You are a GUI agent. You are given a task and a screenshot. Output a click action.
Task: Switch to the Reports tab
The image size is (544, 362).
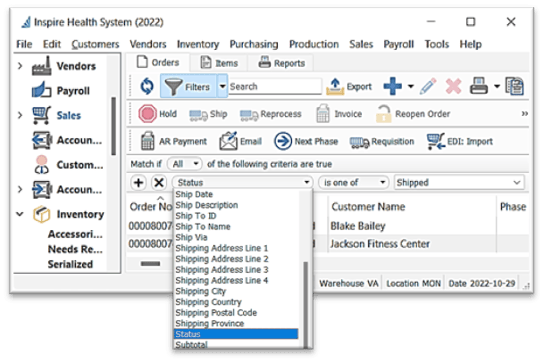282,63
